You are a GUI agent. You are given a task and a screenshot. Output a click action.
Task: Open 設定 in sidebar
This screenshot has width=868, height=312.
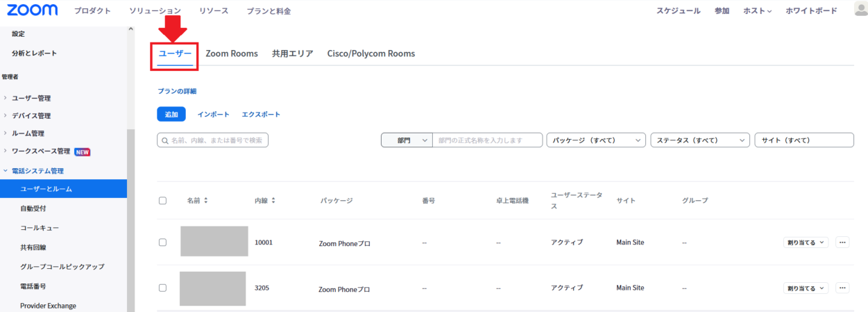tap(18, 34)
